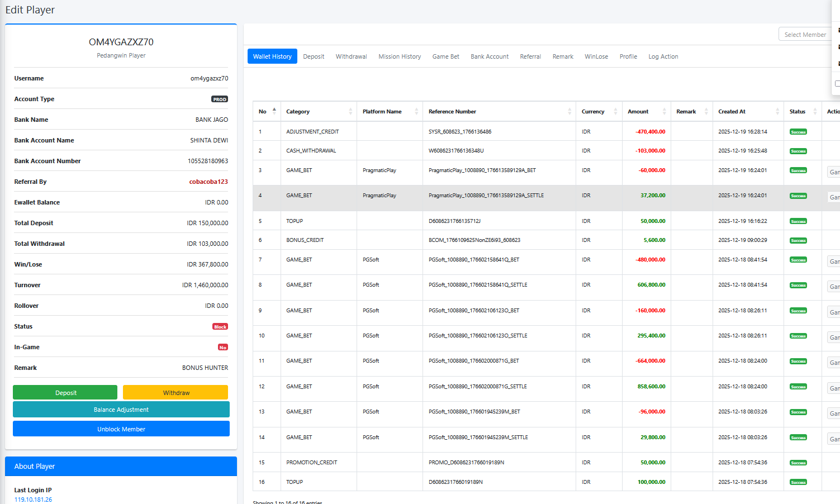The height and width of the screenshot is (504, 840).
Task: Click Unblock Member button
Action: pyautogui.click(x=121, y=429)
